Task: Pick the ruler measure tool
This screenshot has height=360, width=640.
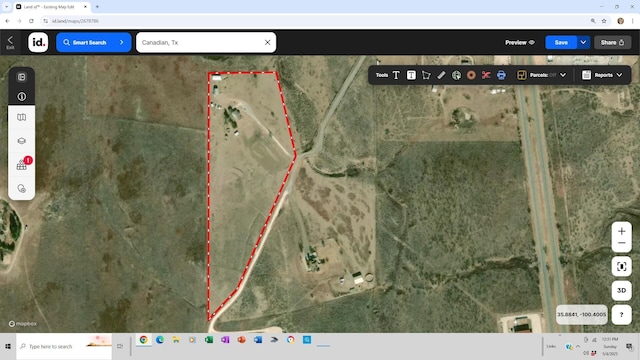Action: tap(441, 75)
